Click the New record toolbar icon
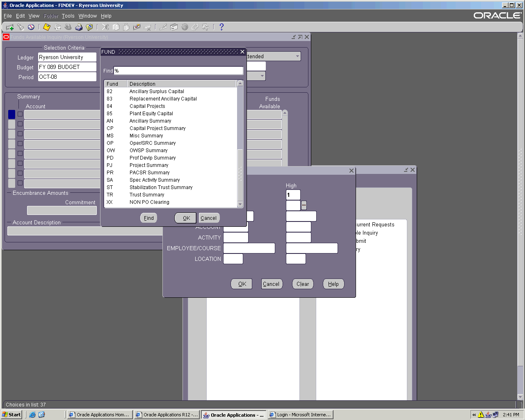525x420 pixels. (x=10, y=27)
